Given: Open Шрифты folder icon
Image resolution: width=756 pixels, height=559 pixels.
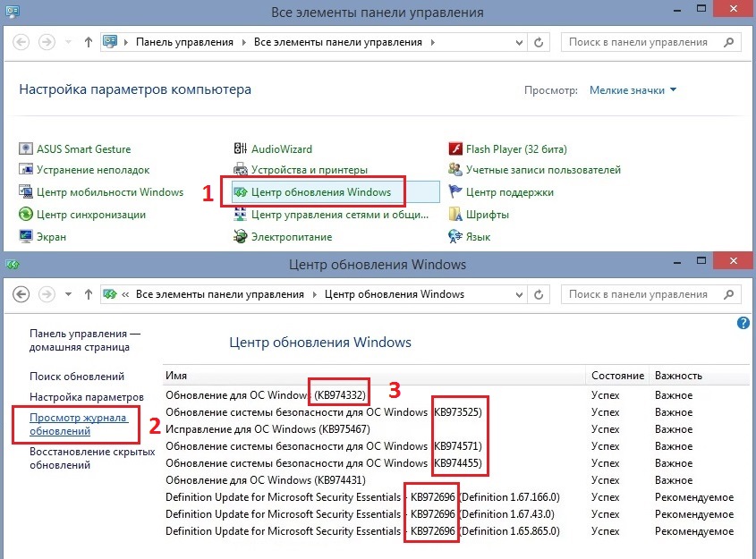Looking at the screenshot, I should [455, 214].
